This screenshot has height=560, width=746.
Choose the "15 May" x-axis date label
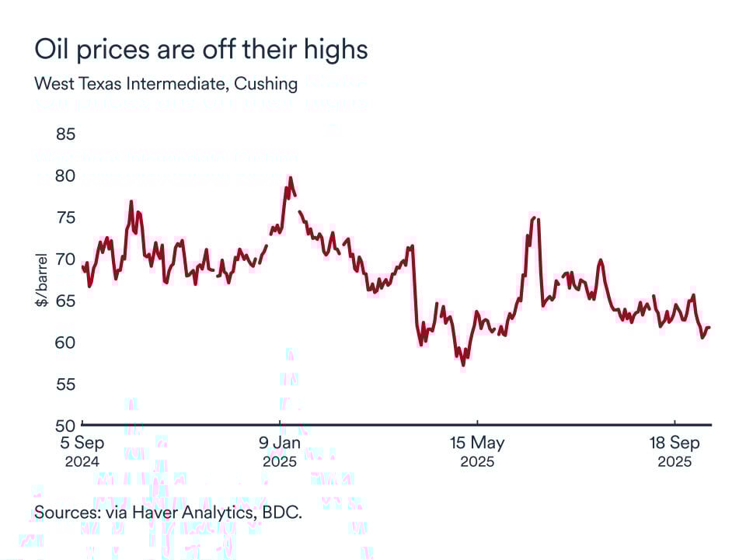point(477,443)
